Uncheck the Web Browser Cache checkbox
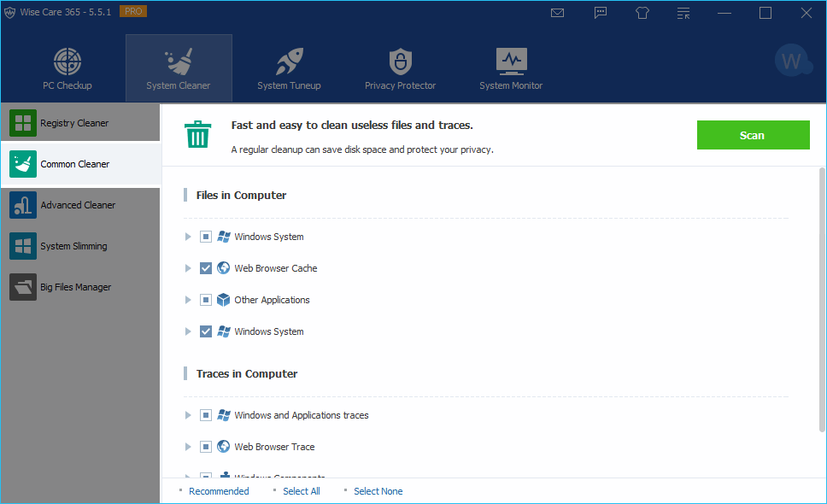827x504 pixels. tap(206, 268)
